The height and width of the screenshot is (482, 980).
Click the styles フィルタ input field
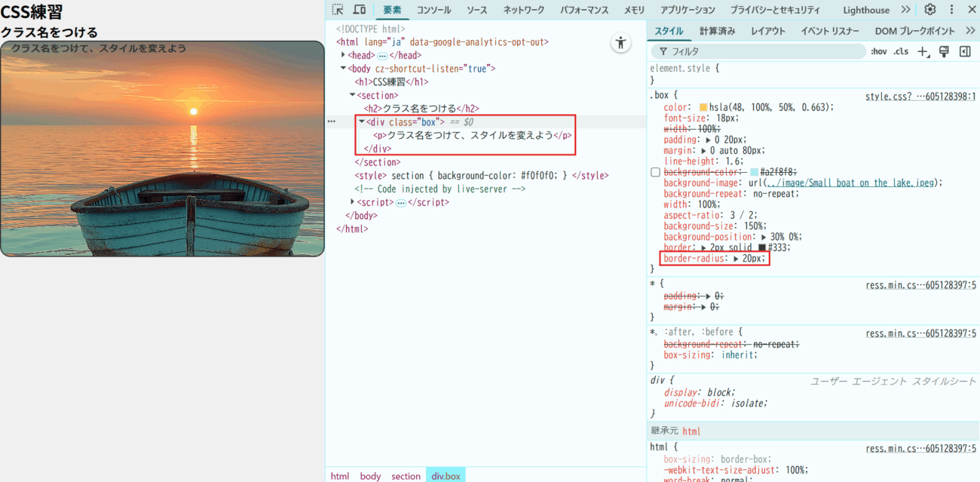[761, 51]
